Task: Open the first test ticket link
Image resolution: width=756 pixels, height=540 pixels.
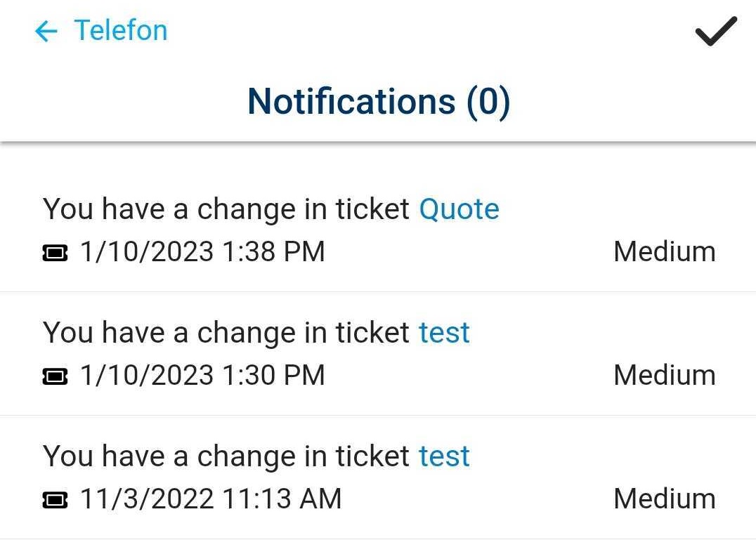Action: [x=444, y=332]
